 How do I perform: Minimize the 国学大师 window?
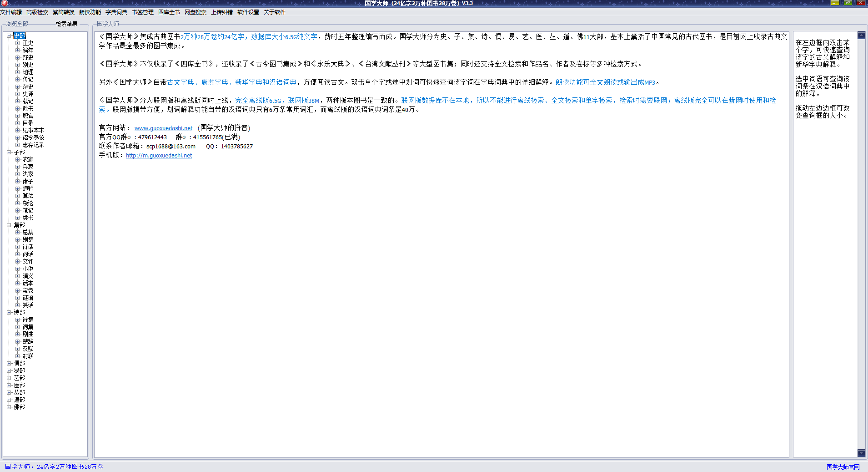(835, 3)
